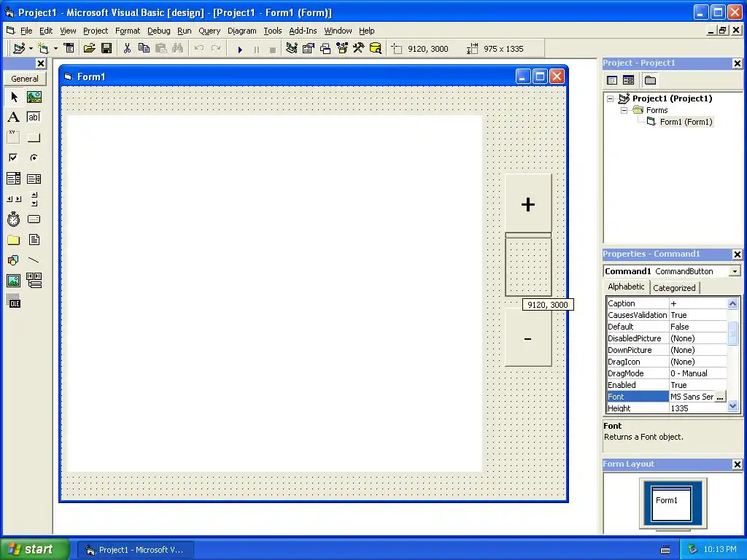
Task: Select the Frame control tool
Action: (x=14, y=138)
